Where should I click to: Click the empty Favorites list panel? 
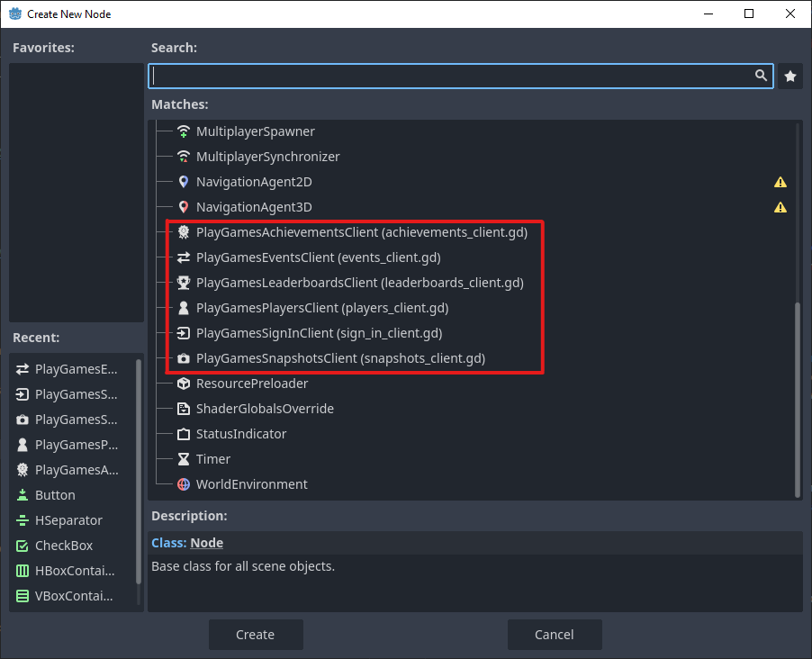pyautogui.click(x=77, y=193)
